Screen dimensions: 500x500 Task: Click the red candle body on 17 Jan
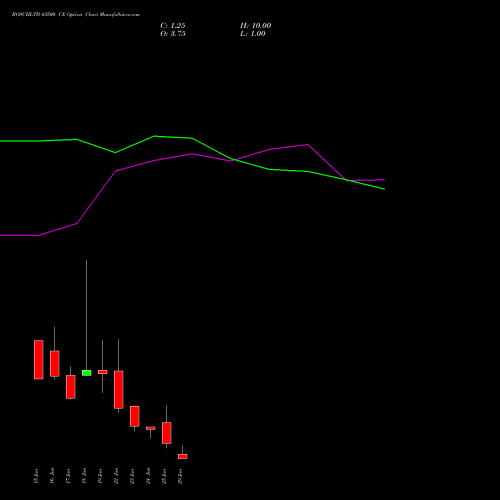(71, 387)
